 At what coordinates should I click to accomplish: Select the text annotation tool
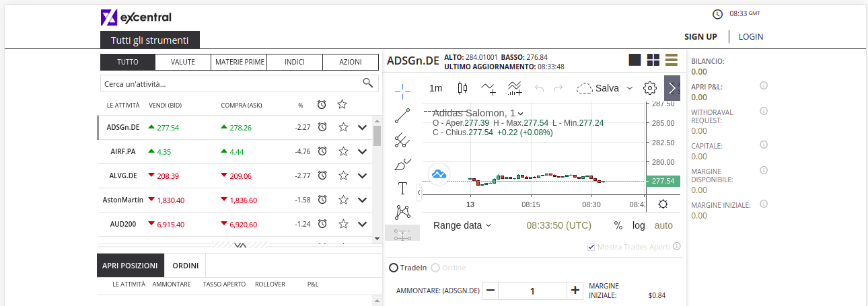coord(402,188)
